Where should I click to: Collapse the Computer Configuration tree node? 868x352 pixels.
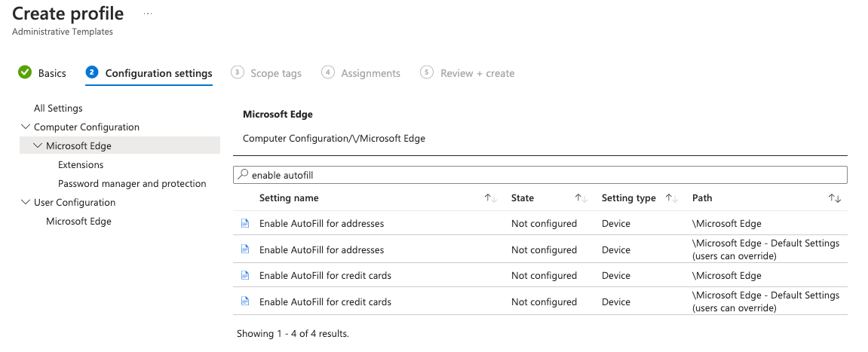click(26, 127)
